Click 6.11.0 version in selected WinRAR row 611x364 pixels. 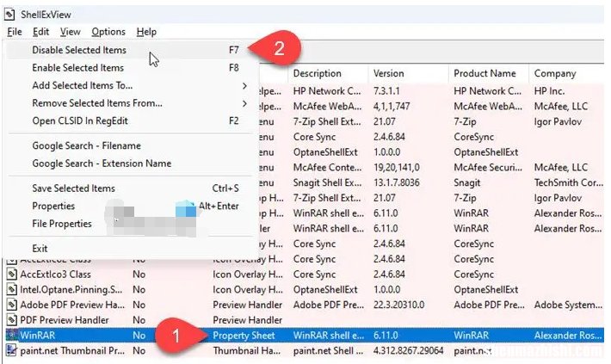click(x=386, y=335)
